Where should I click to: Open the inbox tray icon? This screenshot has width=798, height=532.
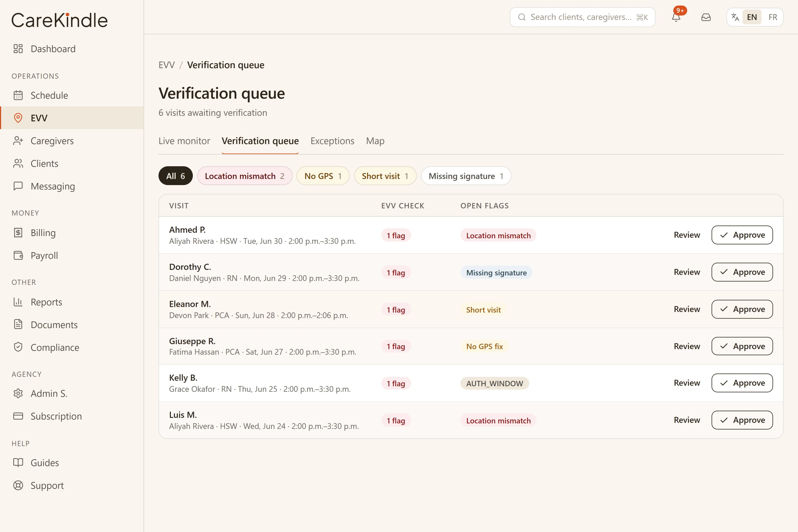tap(706, 17)
